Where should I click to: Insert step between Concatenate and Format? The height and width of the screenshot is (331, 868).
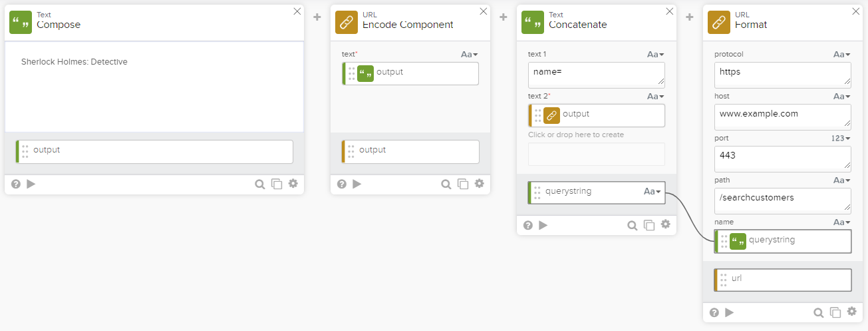click(690, 17)
